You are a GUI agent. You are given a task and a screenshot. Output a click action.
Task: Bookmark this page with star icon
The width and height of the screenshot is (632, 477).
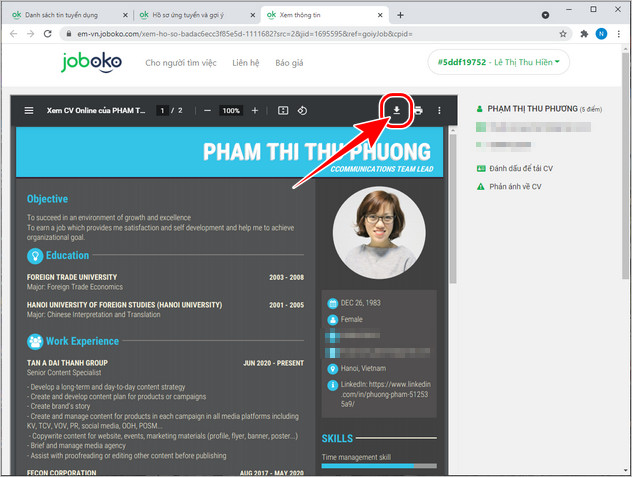coord(563,34)
